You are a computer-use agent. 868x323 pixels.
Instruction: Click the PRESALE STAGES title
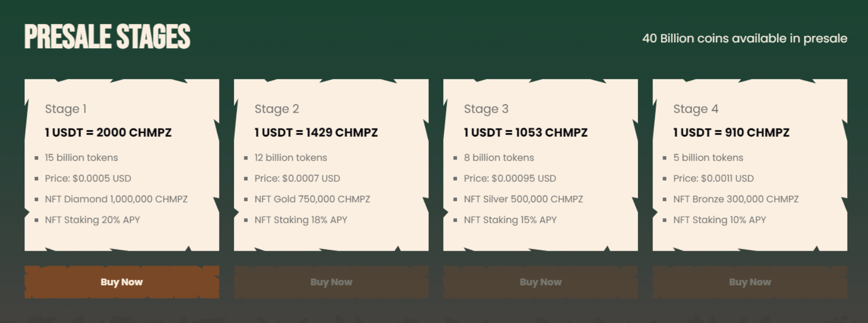pyautogui.click(x=108, y=37)
